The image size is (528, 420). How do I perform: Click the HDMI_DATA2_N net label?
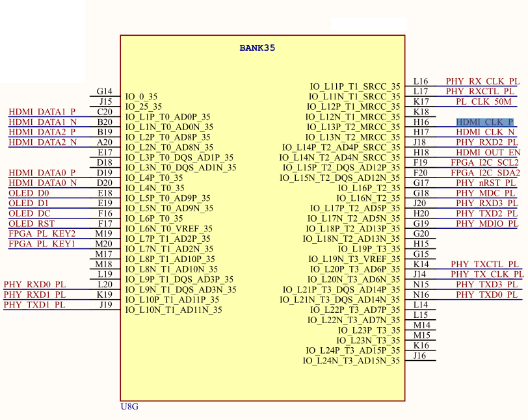(43, 142)
